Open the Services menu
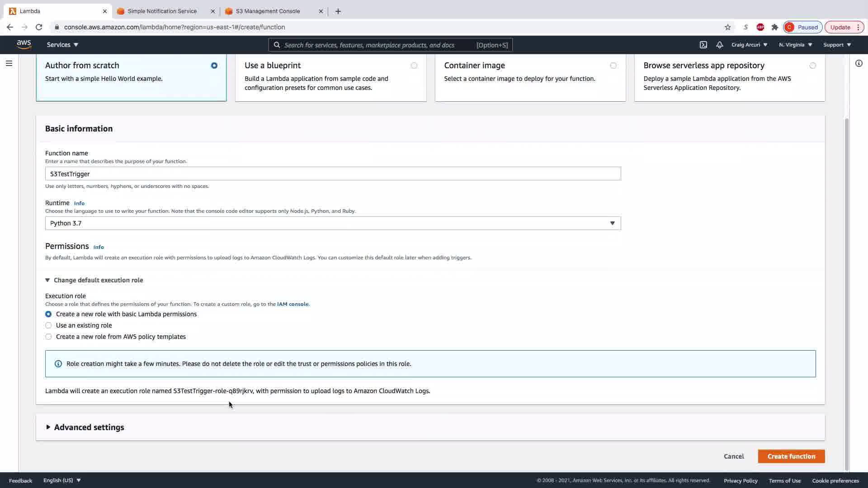 (62, 45)
